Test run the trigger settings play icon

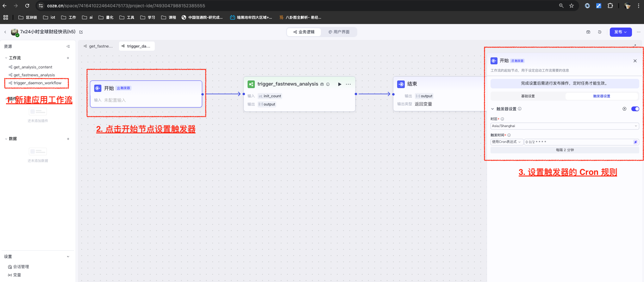point(624,109)
